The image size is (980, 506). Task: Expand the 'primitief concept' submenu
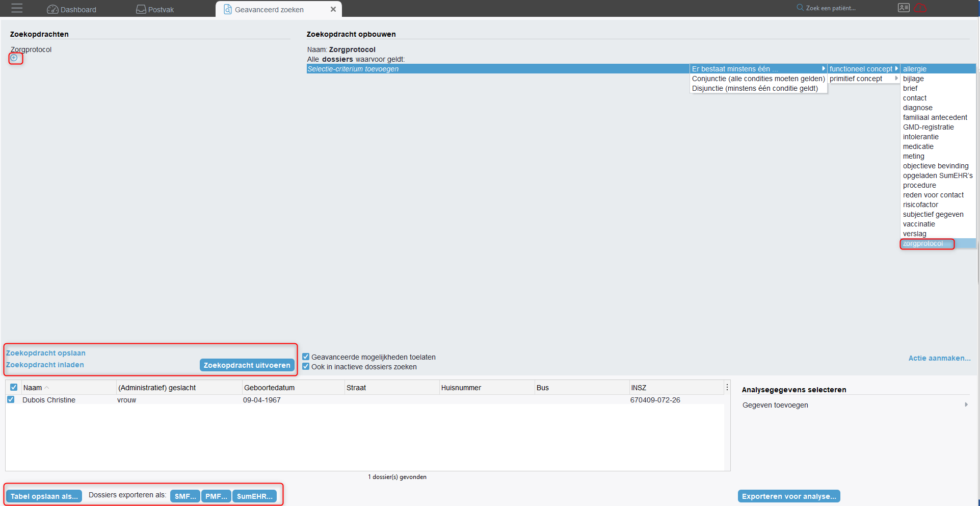point(864,79)
